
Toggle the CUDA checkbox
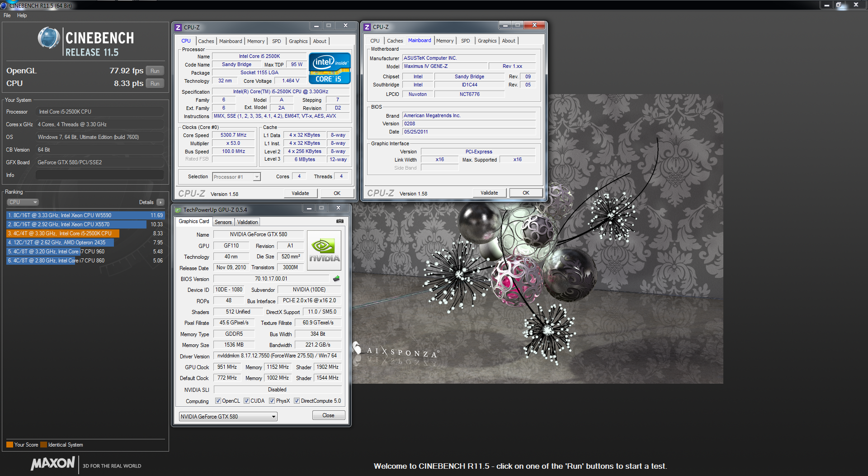tap(246, 401)
